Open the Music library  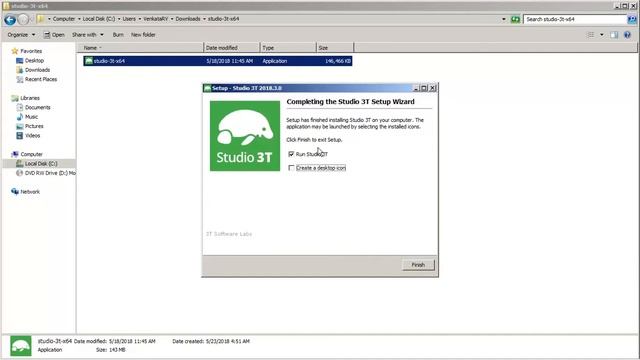pos(31,117)
